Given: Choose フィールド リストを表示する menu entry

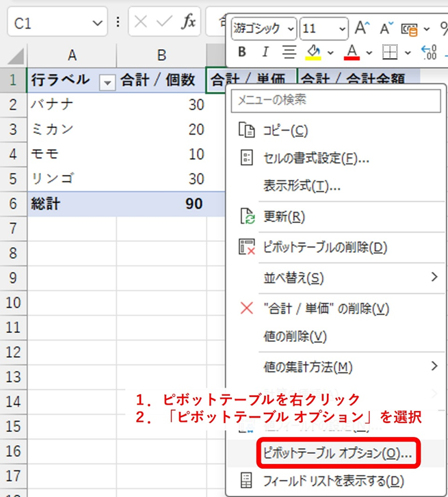Looking at the screenshot, I should coord(333,481).
